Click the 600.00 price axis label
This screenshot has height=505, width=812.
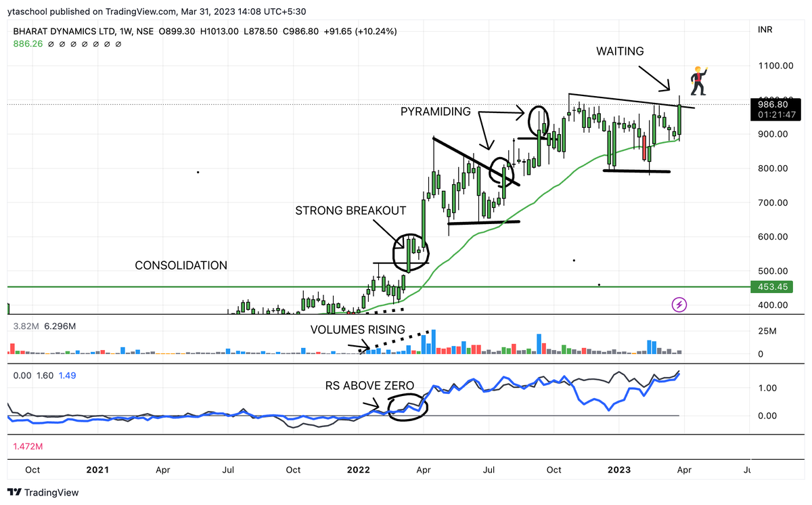pos(773,237)
